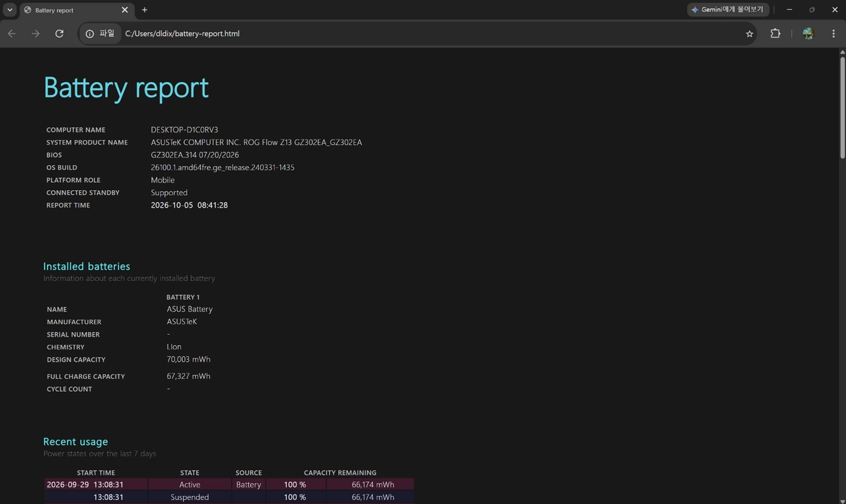This screenshot has width=846, height=504.
Task: Open the Chrome three-dot menu
Action: pyautogui.click(x=833, y=34)
